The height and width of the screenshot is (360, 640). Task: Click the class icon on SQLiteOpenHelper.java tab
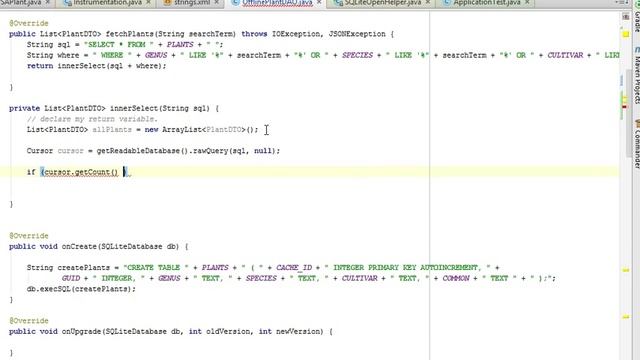(338, 3)
